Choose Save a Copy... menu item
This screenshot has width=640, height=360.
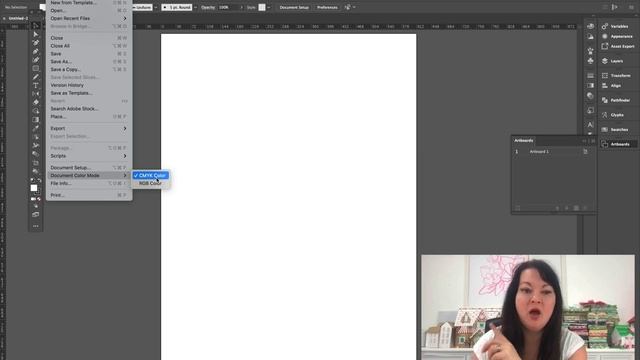coord(89,69)
